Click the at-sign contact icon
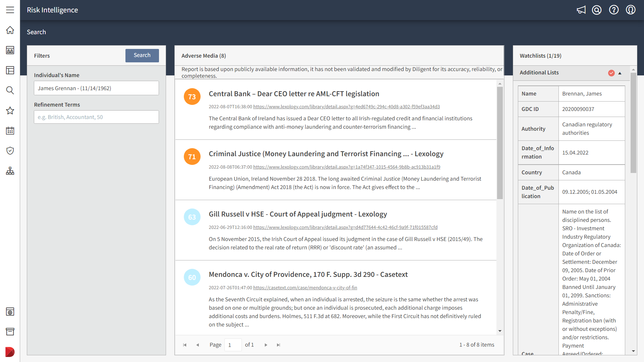Viewport: 644px width, 362px height. pyautogui.click(x=597, y=10)
